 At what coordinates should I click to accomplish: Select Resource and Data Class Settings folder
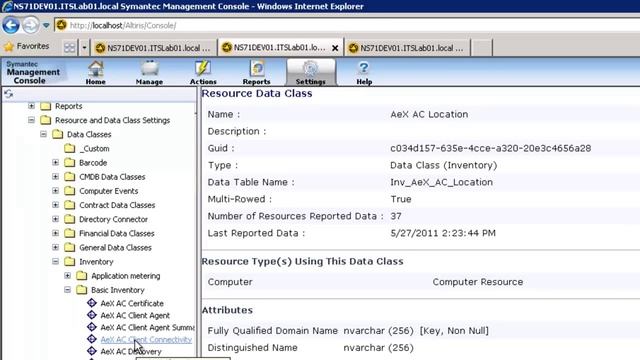[x=112, y=120]
